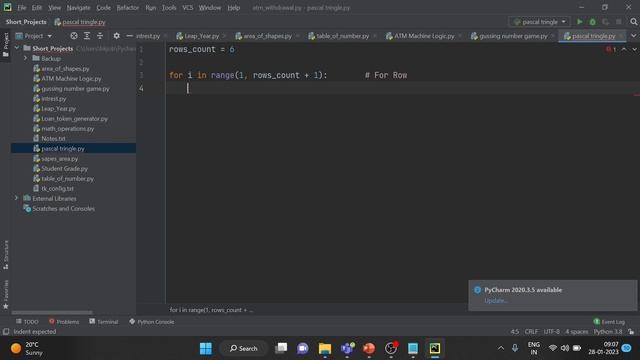Open the Favorites side tool window
Image resolution: width=640 pixels, height=360 pixels.
point(6,294)
